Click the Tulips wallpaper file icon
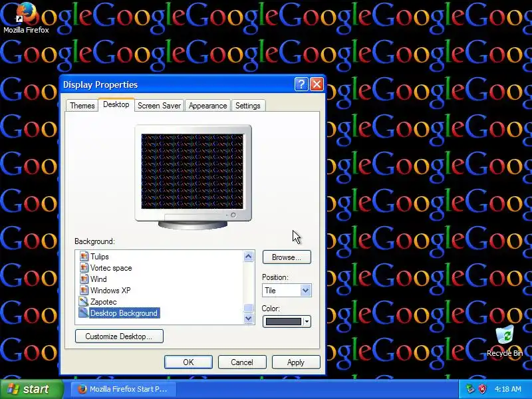Viewport: 532px width, 399px height. 84,256
